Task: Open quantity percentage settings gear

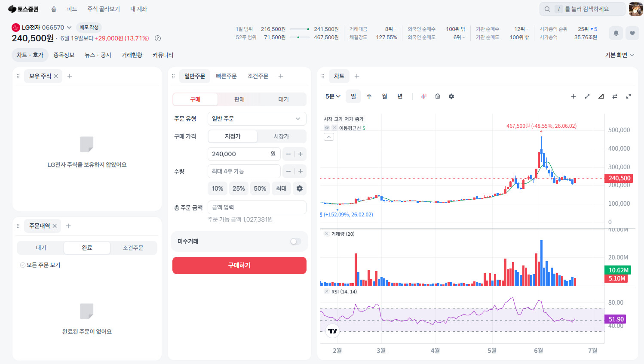Action: point(300,188)
